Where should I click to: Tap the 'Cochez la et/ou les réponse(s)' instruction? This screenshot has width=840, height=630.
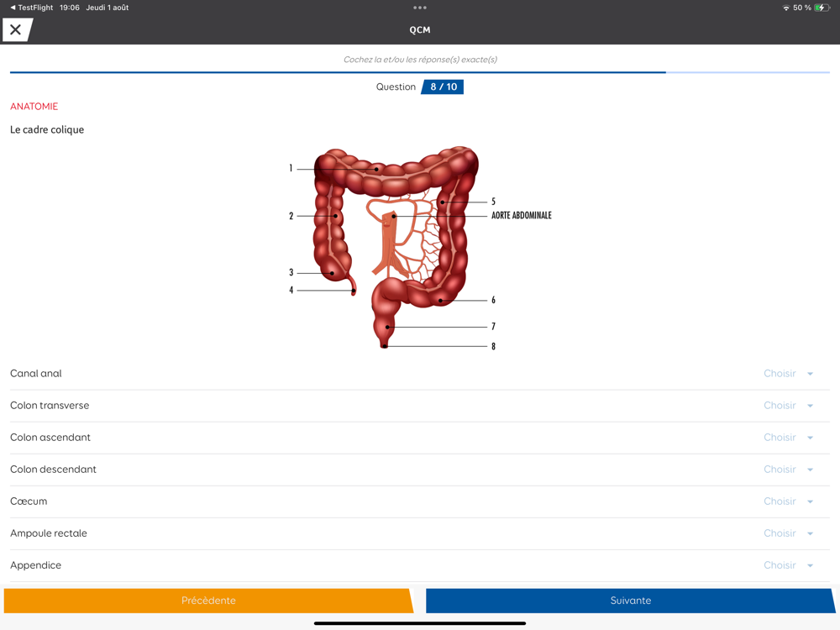coord(421,60)
